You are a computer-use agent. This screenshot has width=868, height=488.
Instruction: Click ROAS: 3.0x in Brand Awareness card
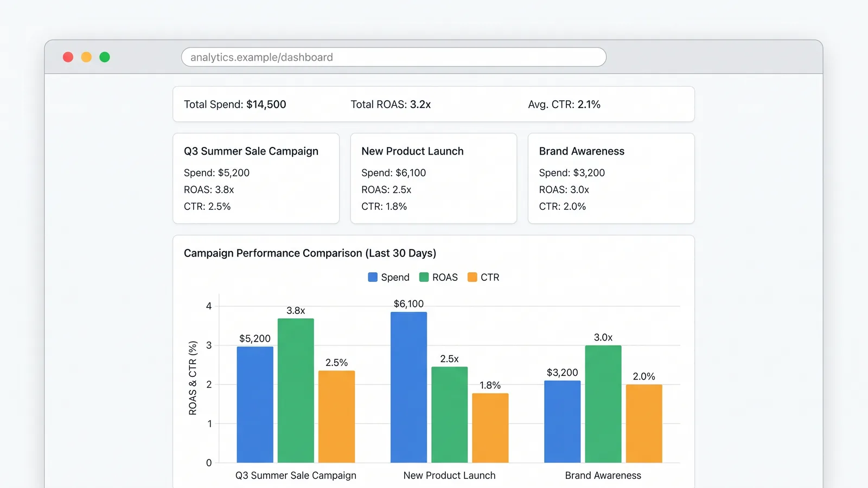click(564, 189)
